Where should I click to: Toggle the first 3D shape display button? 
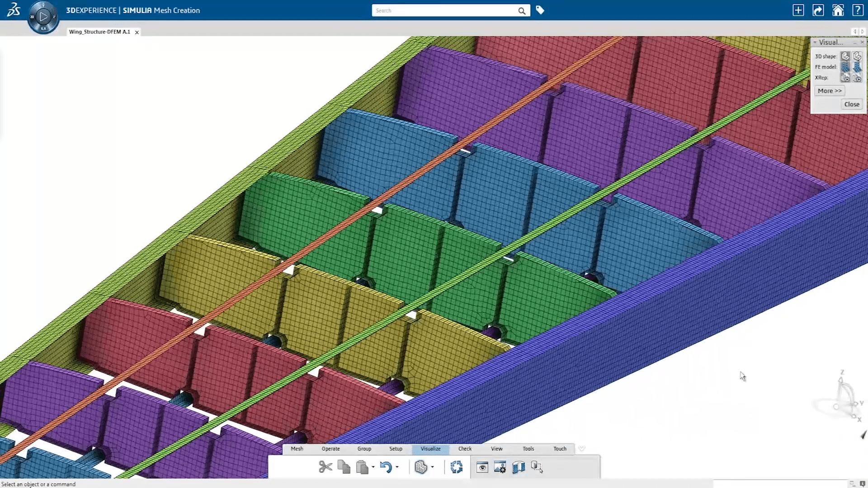(x=845, y=56)
